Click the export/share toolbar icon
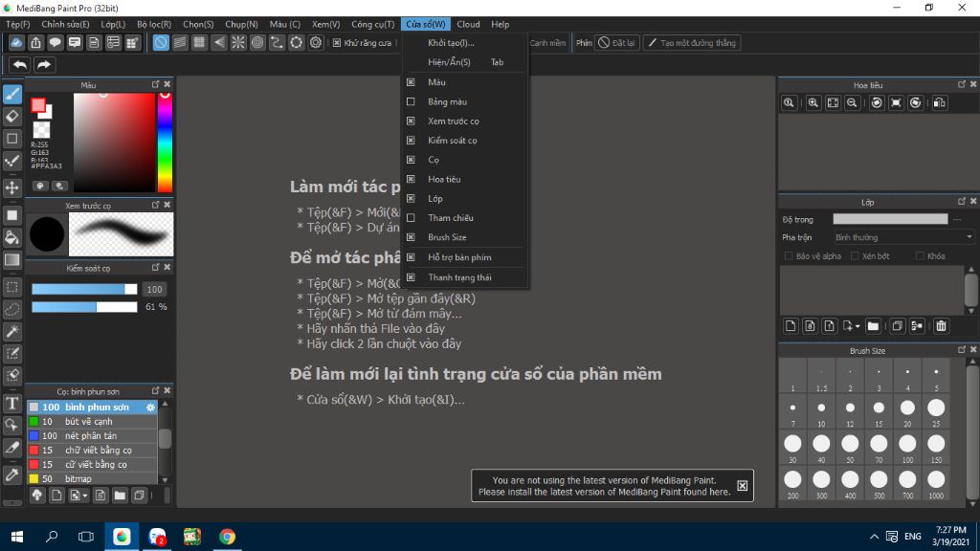Image resolution: width=980 pixels, height=551 pixels. (x=35, y=42)
